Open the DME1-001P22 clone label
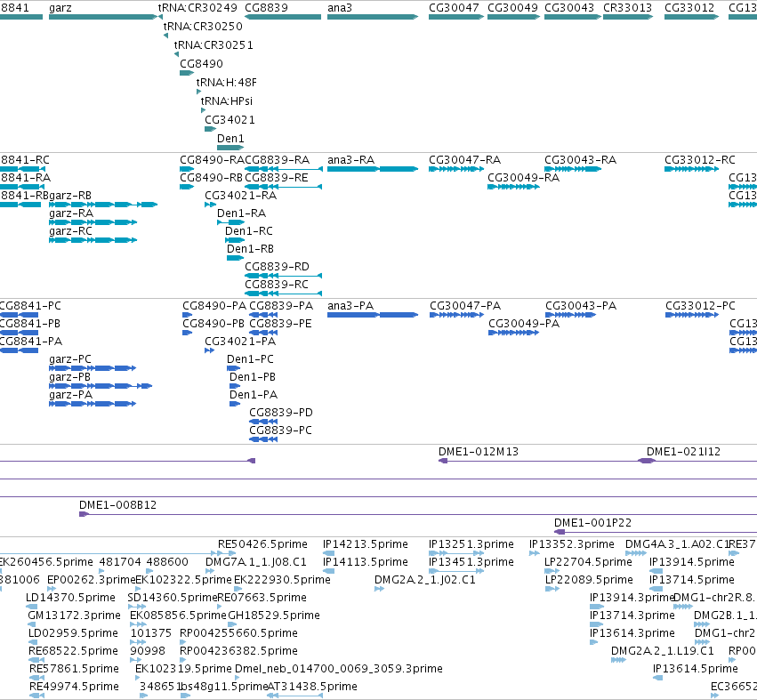 (592, 523)
